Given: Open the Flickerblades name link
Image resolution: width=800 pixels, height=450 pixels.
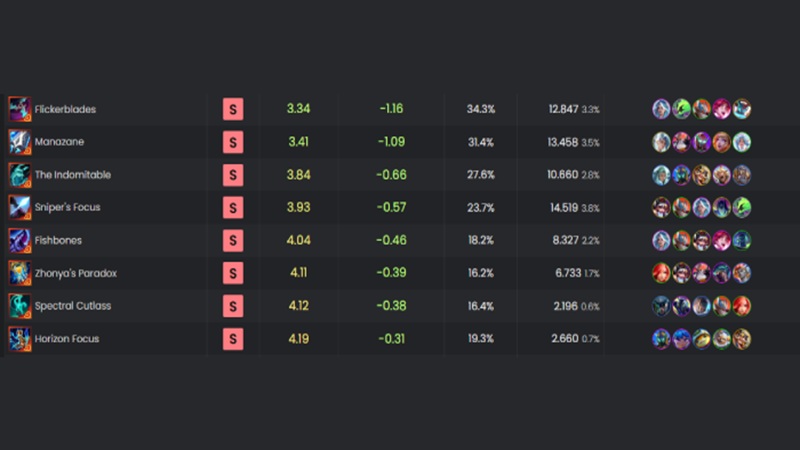Looking at the screenshot, I should [x=65, y=109].
